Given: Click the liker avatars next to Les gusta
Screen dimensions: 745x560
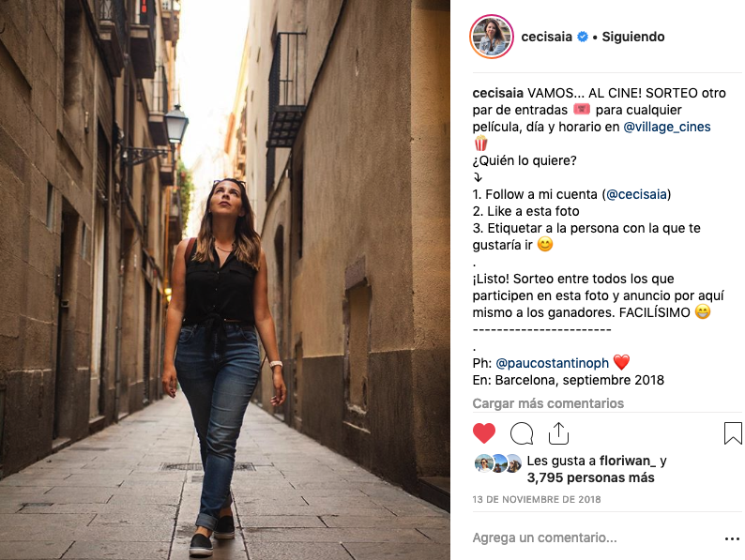Looking at the screenshot, I should pos(498,463).
